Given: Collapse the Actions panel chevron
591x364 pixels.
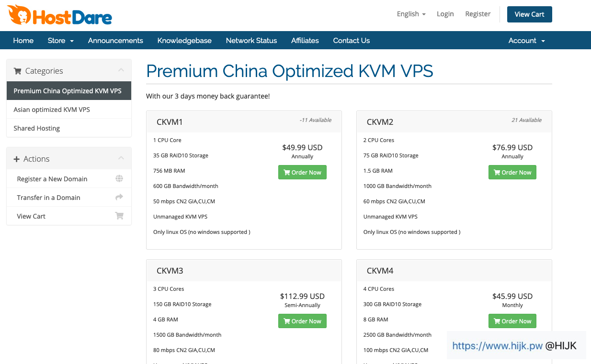Looking at the screenshot, I should pos(121,158).
